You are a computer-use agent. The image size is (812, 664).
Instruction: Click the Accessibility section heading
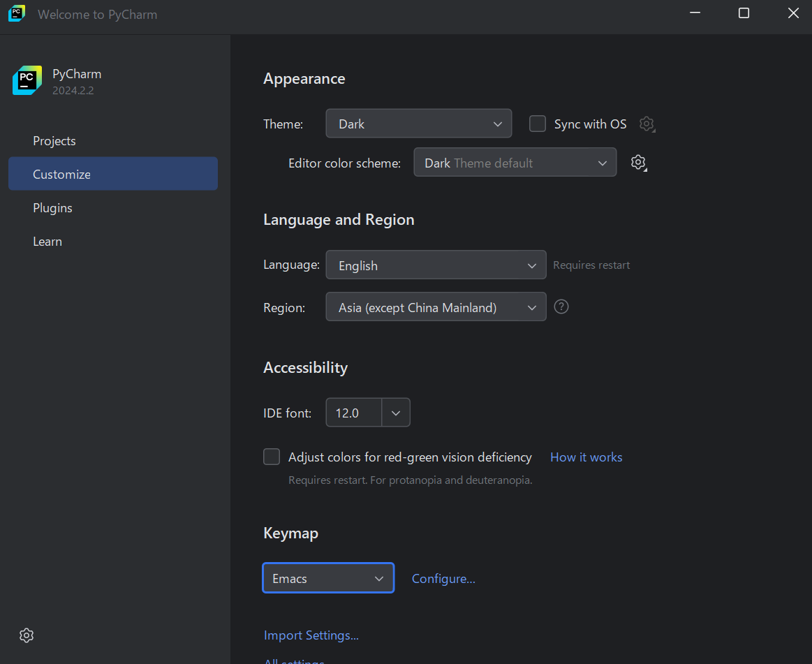(306, 367)
